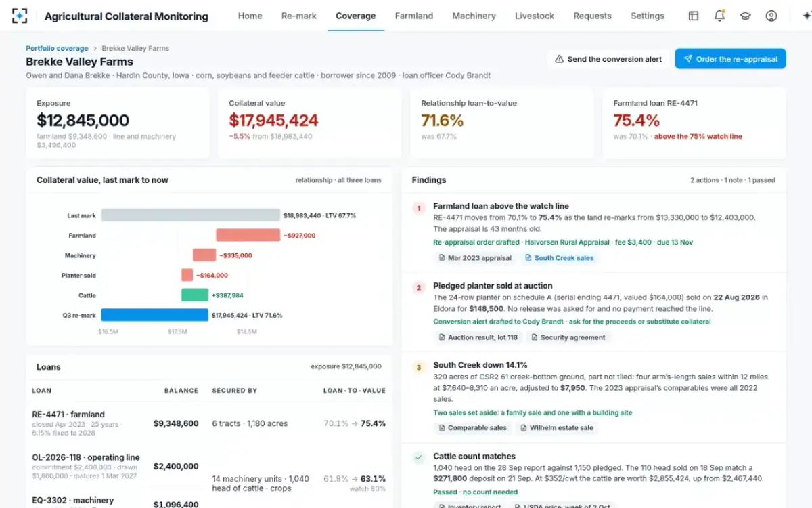Viewport: 812px width, 508px height.
Task: Click the Farmland loan above the watch line heading
Action: [501, 206]
